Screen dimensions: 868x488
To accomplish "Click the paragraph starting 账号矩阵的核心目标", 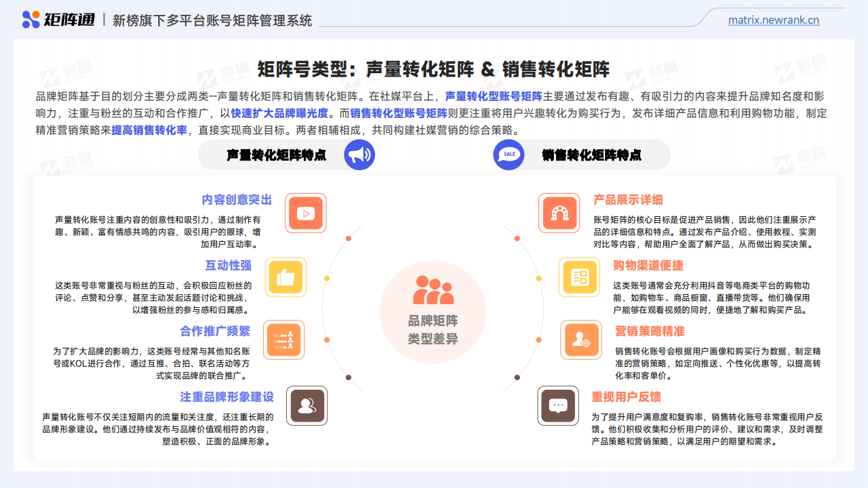I will coord(705,232).
